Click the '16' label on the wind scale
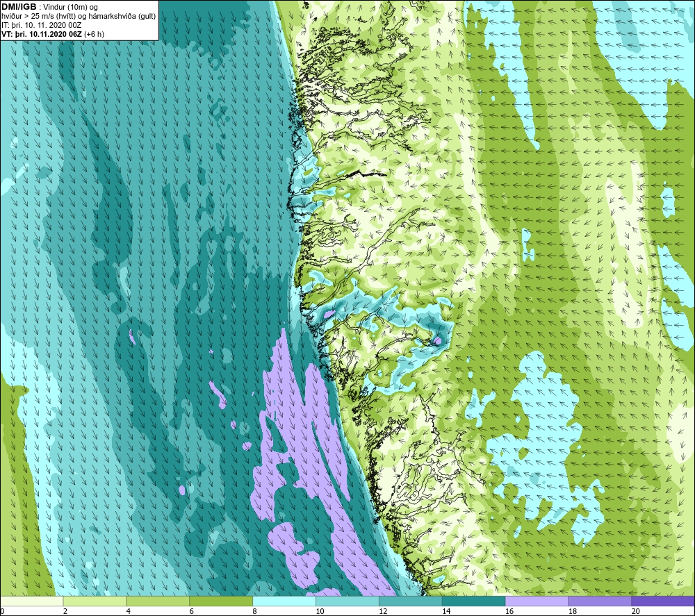 [x=509, y=611]
